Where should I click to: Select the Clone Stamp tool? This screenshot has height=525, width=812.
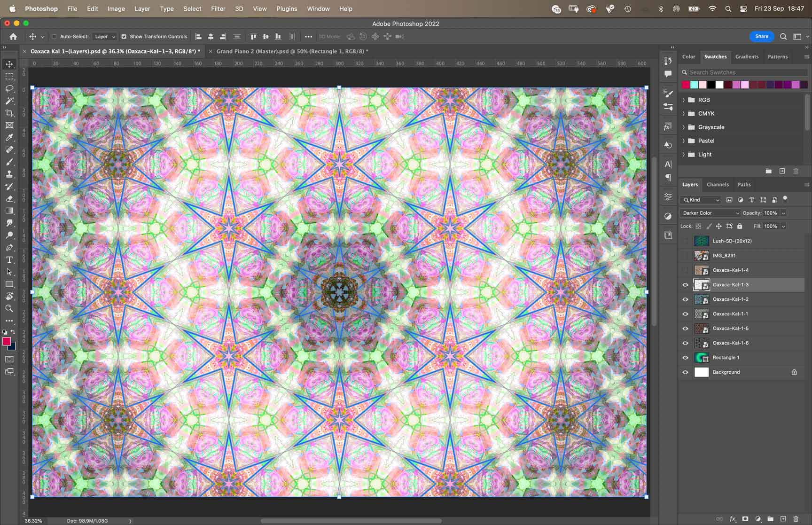click(9, 174)
